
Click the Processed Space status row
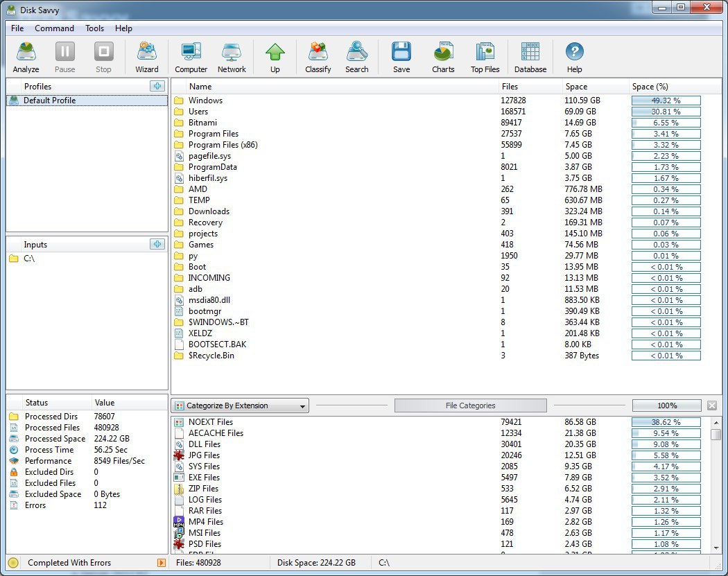point(87,439)
